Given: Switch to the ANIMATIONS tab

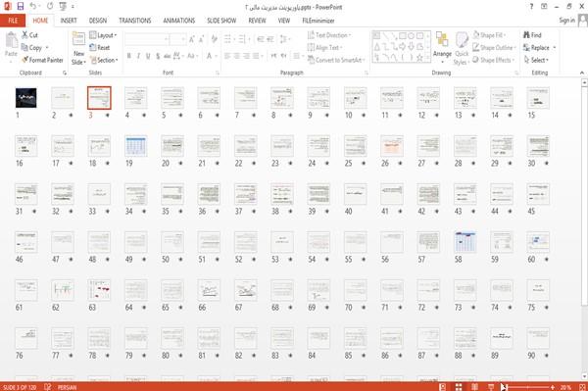Looking at the screenshot, I should pos(179,21).
